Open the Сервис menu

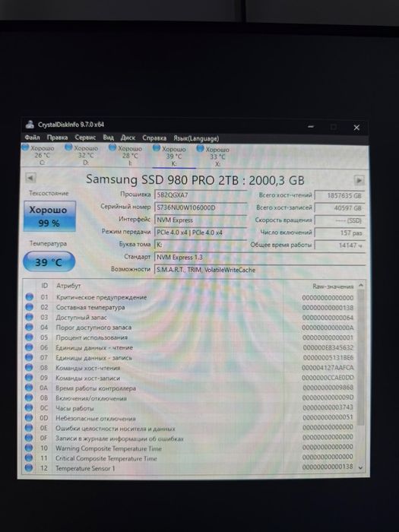(x=85, y=138)
